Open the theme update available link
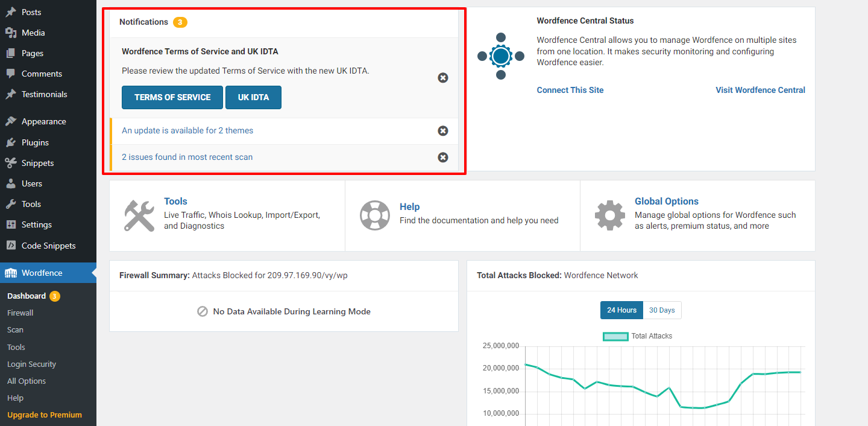 click(x=187, y=131)
